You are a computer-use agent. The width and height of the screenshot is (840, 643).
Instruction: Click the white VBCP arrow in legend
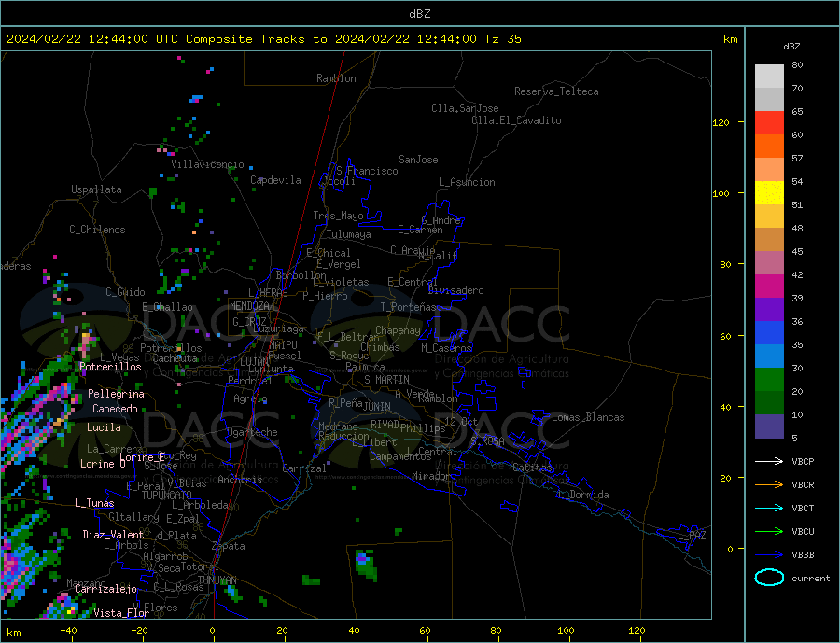coord(769,461)
